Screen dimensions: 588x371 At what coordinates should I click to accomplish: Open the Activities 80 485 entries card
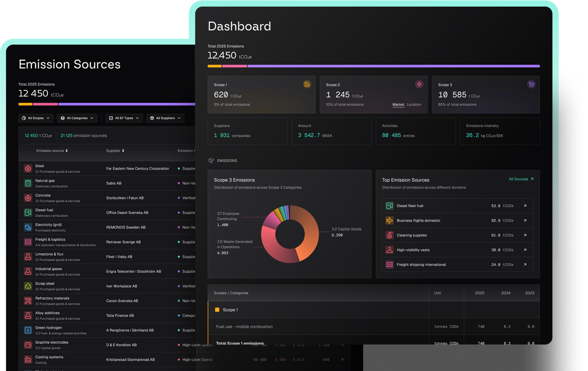click(x=416, y=131)
